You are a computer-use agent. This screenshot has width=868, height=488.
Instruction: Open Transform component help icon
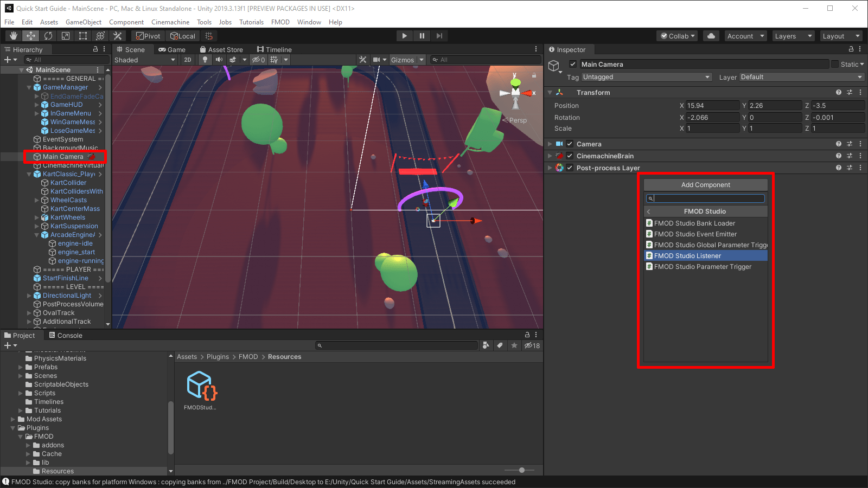point(839,93)
